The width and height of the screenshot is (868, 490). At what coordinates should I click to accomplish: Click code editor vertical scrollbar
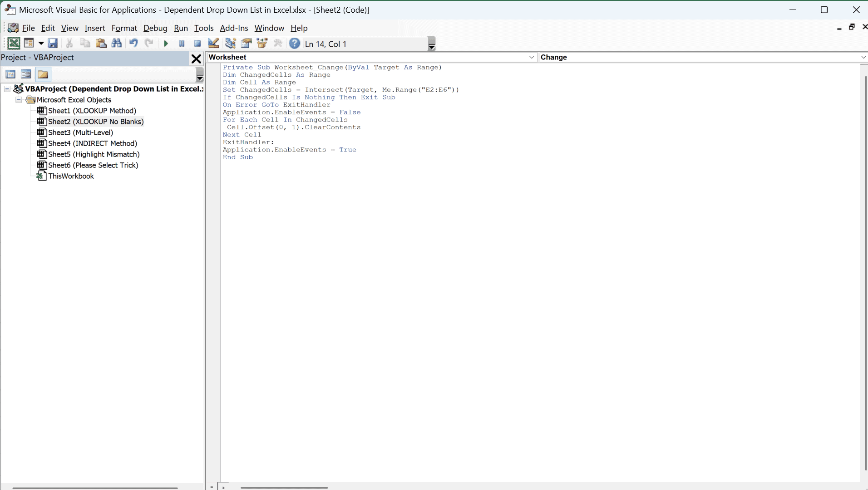coord(865,272)
